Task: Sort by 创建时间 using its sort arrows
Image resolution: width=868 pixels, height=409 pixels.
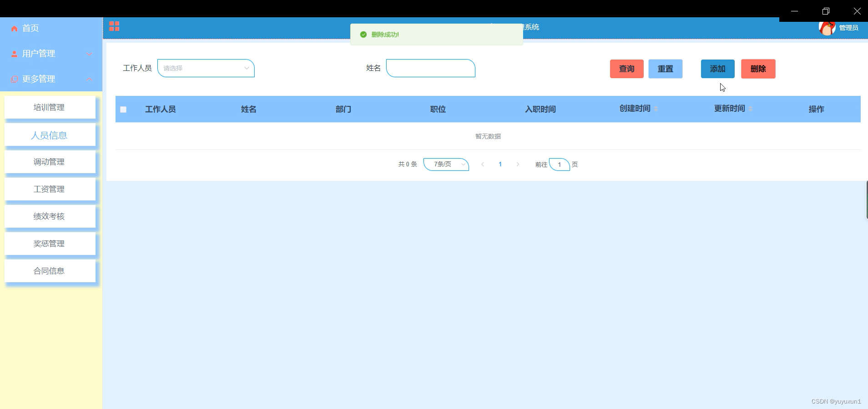Action: point(656,109)
